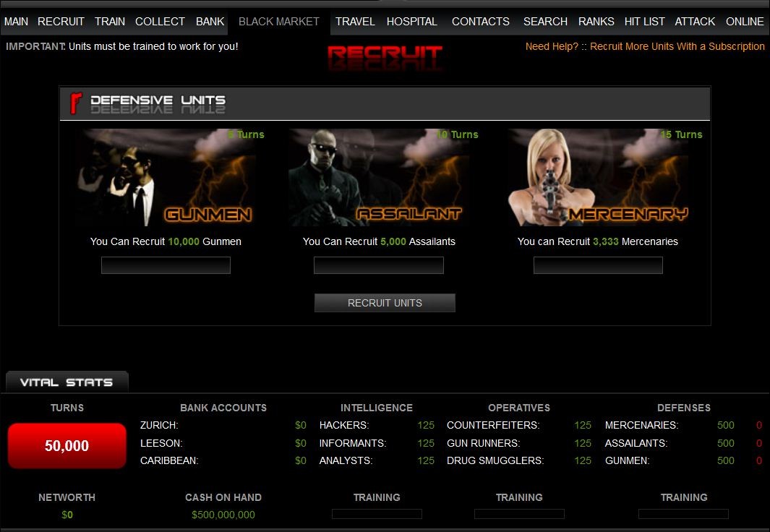This screenshot has width=770, height=532.
Task: Click the NETWORTH heading
Action: 67,497
